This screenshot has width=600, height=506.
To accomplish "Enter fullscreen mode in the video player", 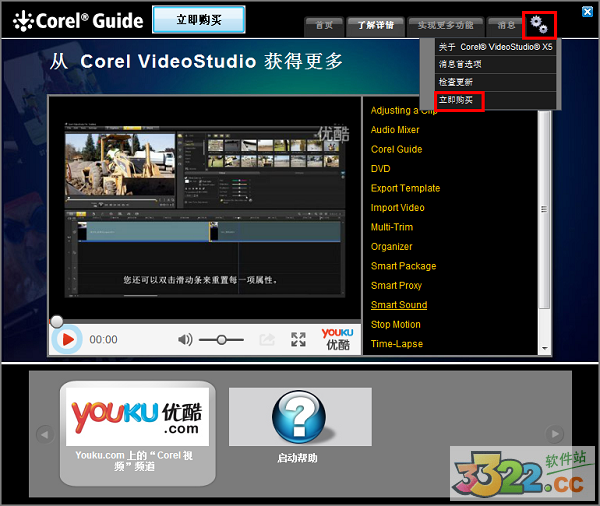I will pos(298,340).
